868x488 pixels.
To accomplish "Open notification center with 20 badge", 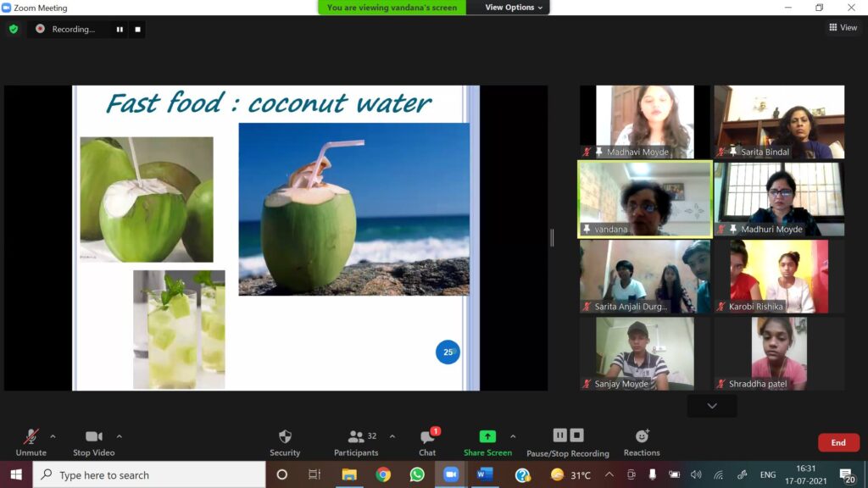I will (x=847, y=475).
